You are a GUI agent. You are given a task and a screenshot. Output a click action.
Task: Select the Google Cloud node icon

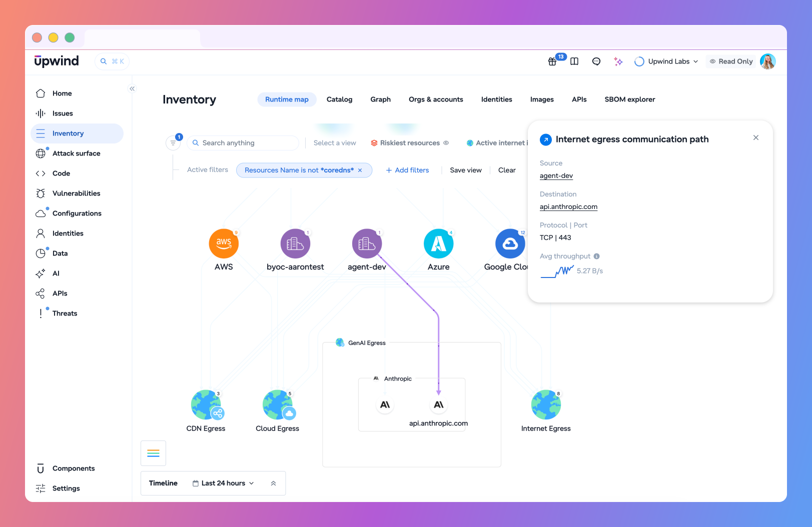(x=510, y=243)
